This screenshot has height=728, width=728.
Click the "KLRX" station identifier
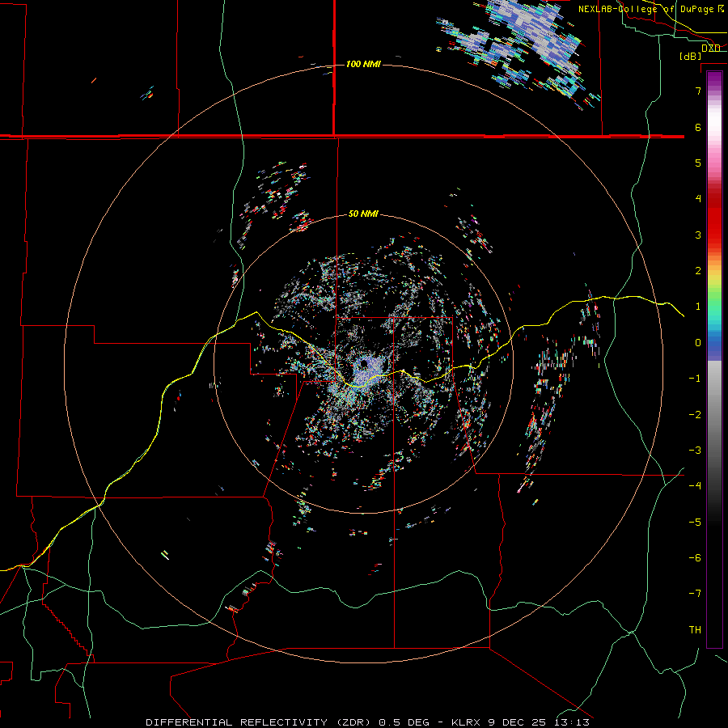(466, 722)
